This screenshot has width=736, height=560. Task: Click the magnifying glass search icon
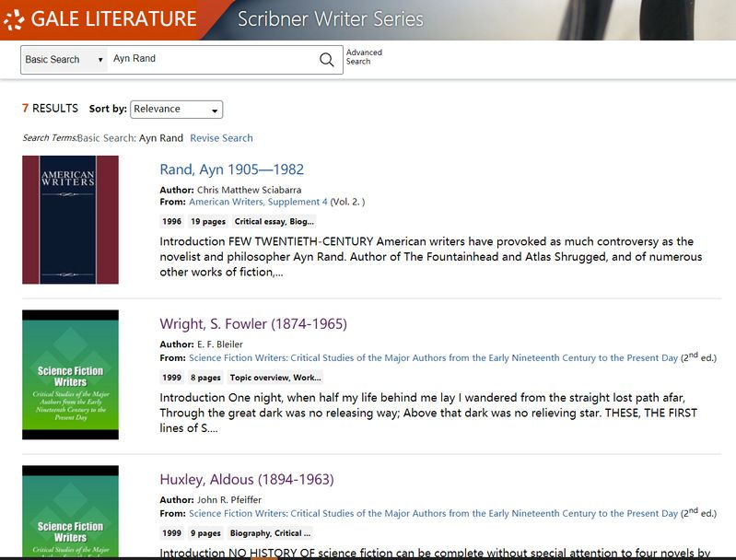click(326, 60)
